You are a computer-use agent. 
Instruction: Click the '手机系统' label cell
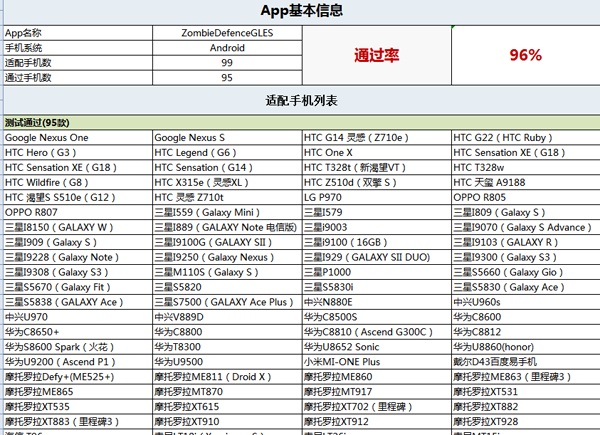(x=78, y=48)
